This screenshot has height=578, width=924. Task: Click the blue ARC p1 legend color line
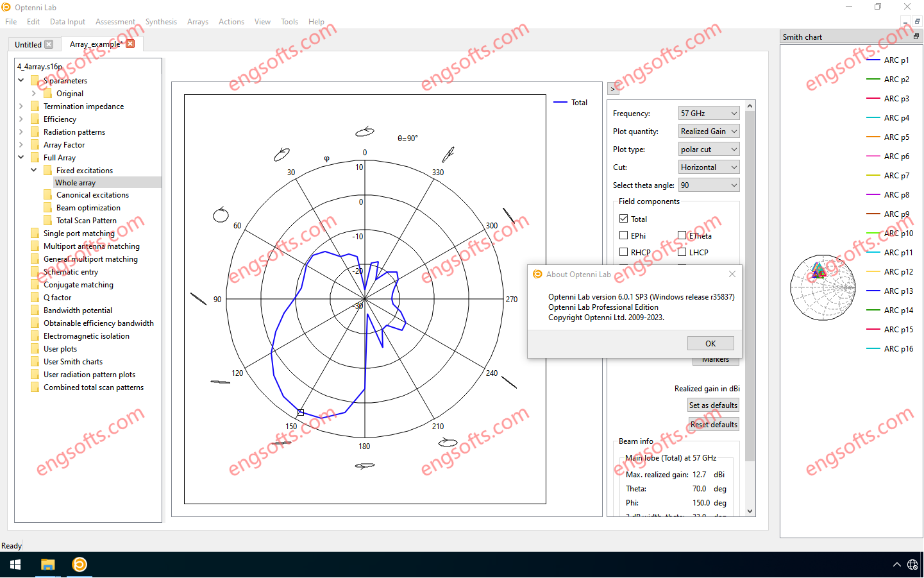click(x=873, y=60)
